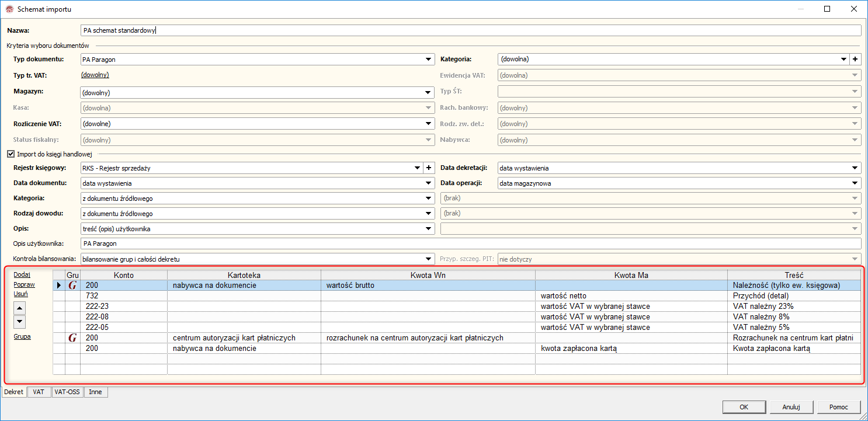Viewport: 868px width, 421px height.
Task: Click the current row indicator arrow
Action: [58, 286]
